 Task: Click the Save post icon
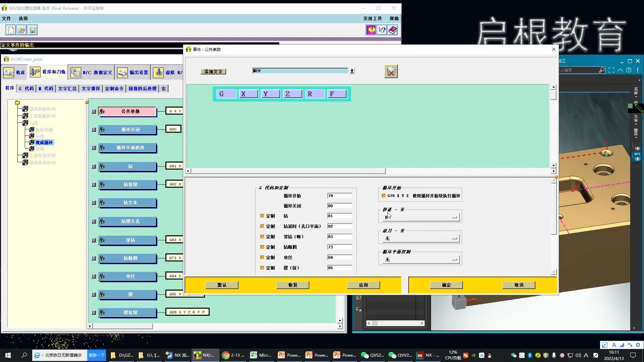(33, 30)
